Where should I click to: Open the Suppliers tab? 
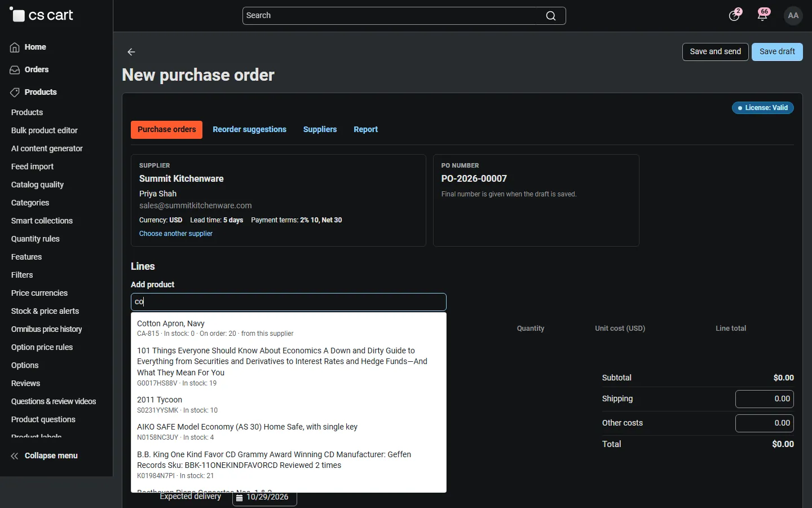coord(320,130)
